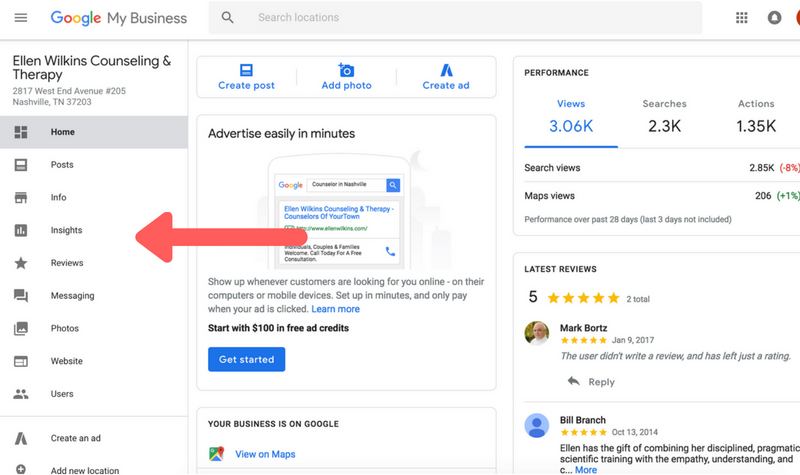
Task: Click the Info storefront icon
Action: 21,197
